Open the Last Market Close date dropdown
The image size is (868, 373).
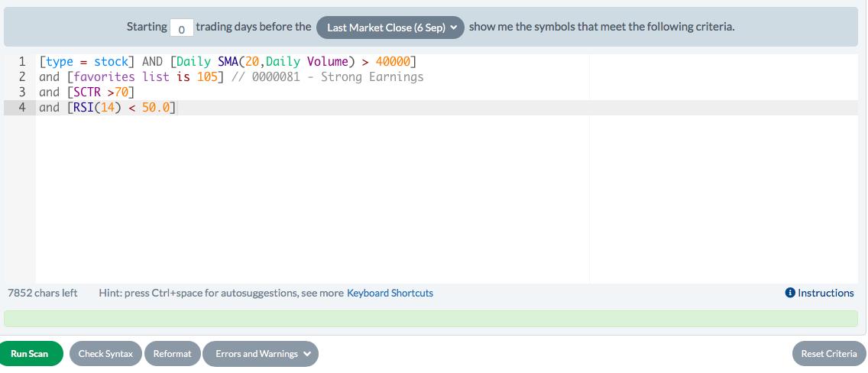click(x=390, y=28)
